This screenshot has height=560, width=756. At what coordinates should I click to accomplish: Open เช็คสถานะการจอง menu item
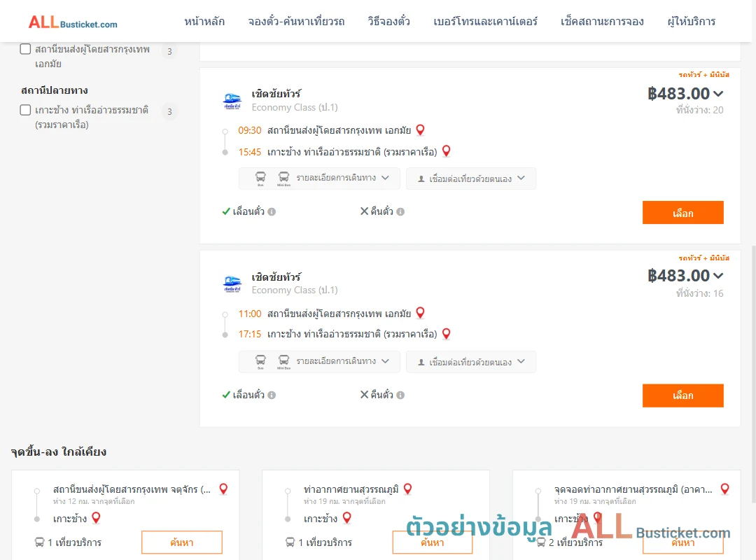pyautogui.click(x=602, y=22)
